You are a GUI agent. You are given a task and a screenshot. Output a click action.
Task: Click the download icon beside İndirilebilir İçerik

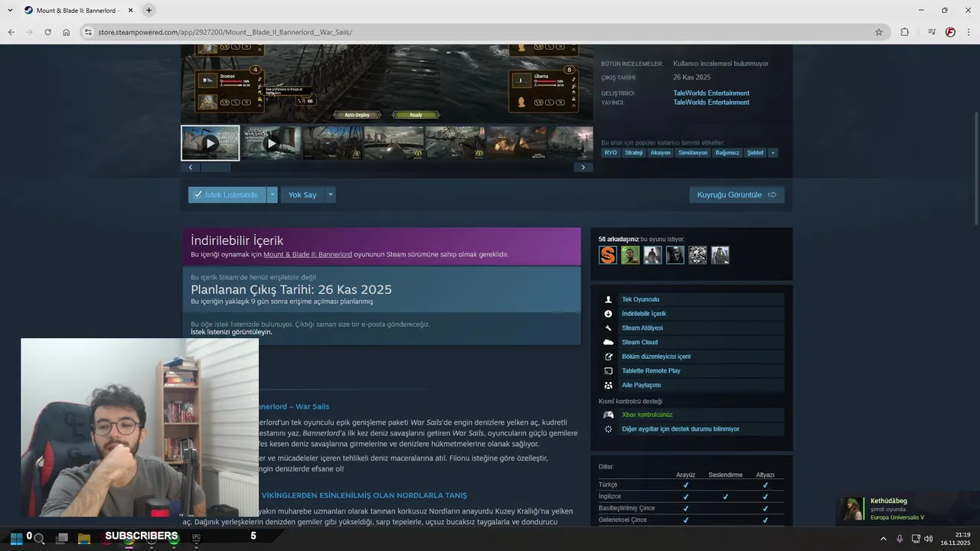(x=609, y=314)
